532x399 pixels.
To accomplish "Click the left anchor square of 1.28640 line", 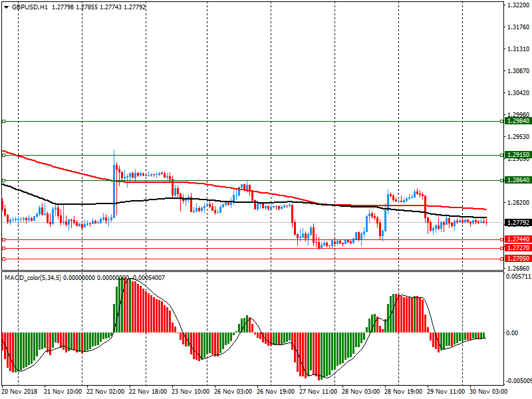I will coord(3,180).
